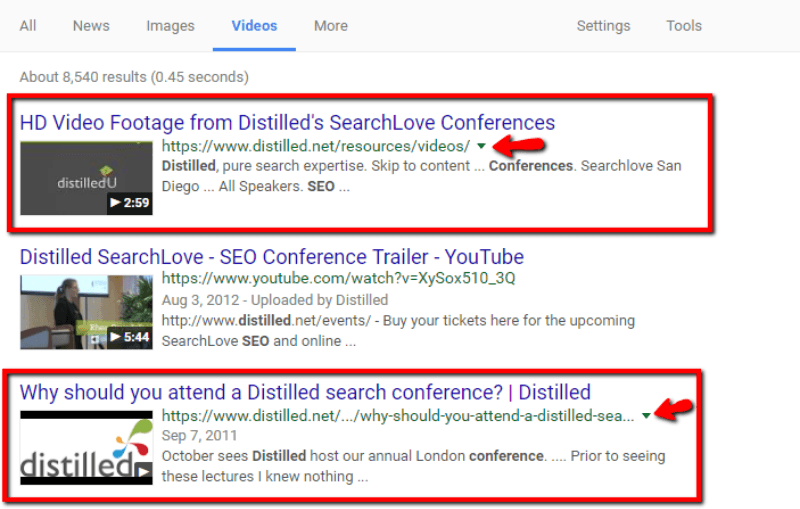This screenshot has width=800, height=509.
Task: Open the News search tab
Action: (91, 26)
